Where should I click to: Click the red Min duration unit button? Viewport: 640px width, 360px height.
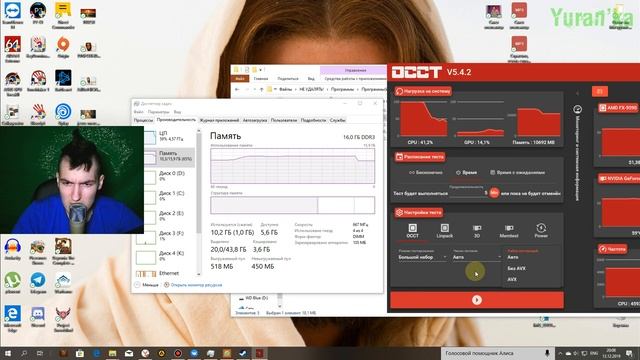point(494,193)
